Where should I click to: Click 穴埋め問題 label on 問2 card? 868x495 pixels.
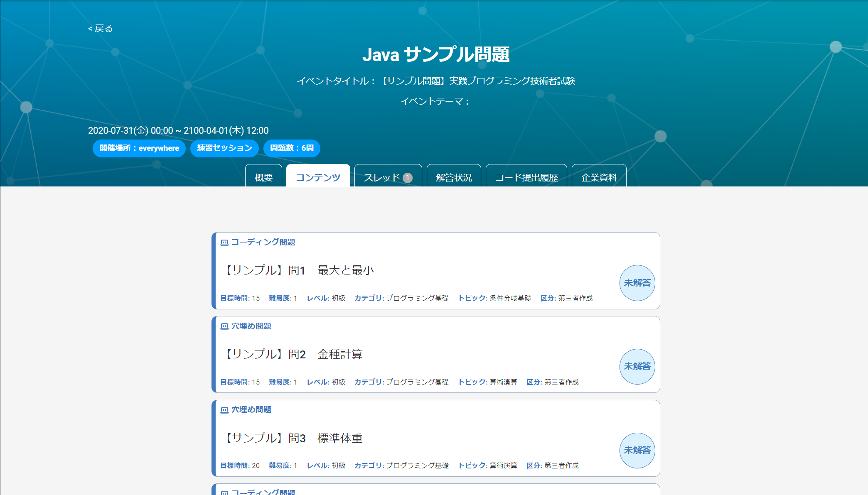tap(251, 326)
